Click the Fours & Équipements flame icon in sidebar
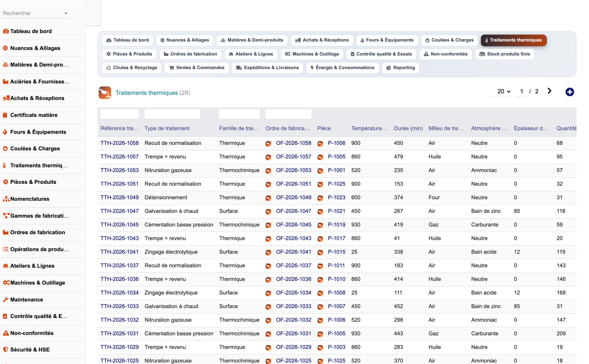 [5, 132]
